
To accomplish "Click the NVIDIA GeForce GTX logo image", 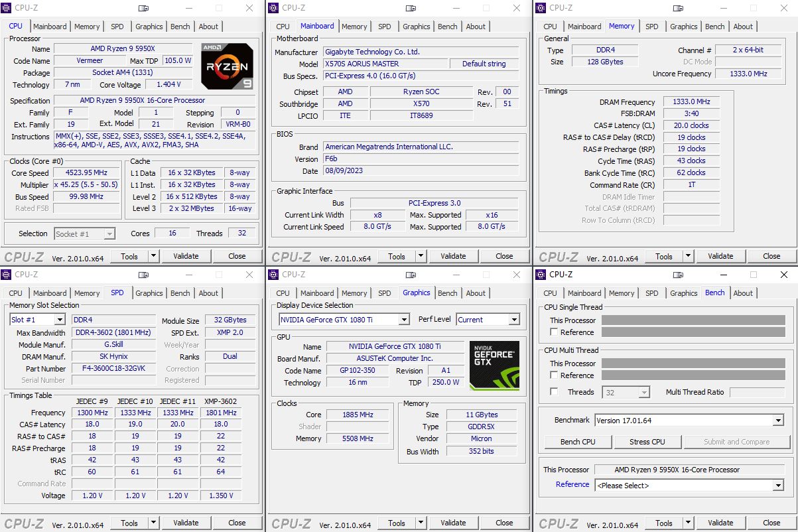I will tap(494, 366).
